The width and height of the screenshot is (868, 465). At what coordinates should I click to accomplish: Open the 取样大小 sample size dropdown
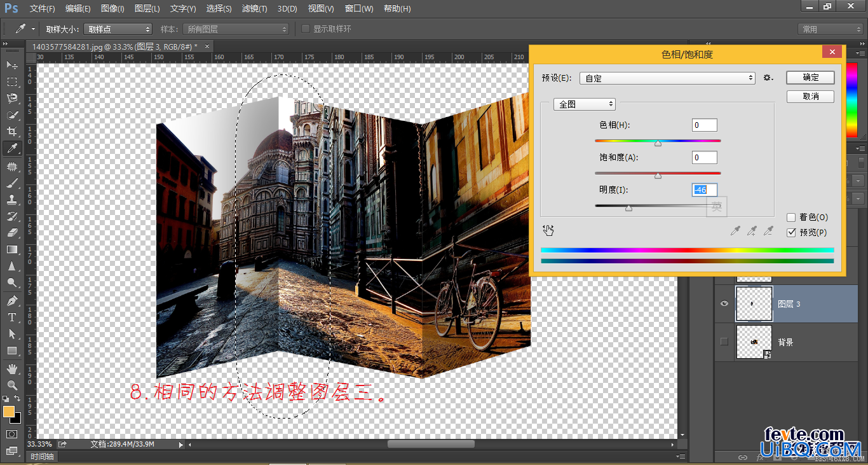tap(118, 29)
